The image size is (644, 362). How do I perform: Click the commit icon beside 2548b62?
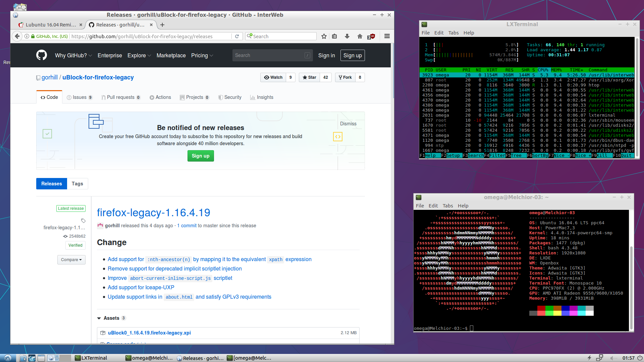point(65,236)
